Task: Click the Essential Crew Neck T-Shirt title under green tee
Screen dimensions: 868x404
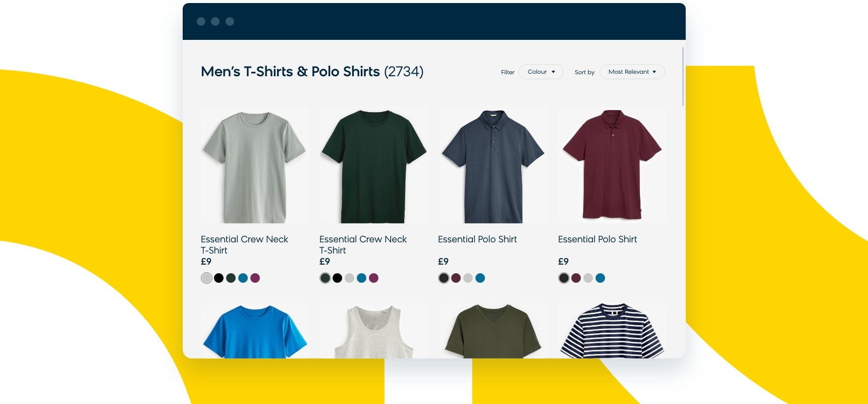Action: click(x=363, y=245)
